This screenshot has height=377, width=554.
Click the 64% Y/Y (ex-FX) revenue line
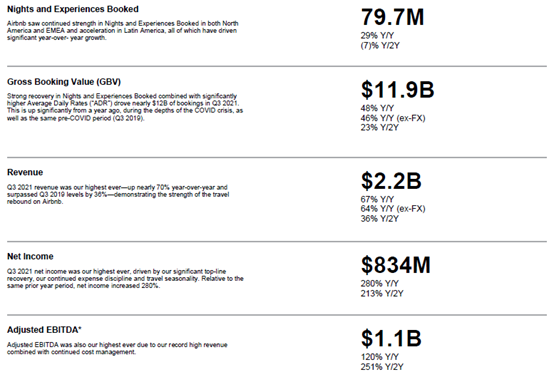393,209
